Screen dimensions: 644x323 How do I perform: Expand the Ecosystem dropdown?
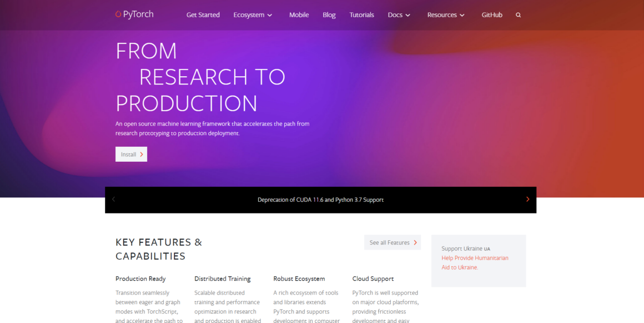tap(253, 15)
